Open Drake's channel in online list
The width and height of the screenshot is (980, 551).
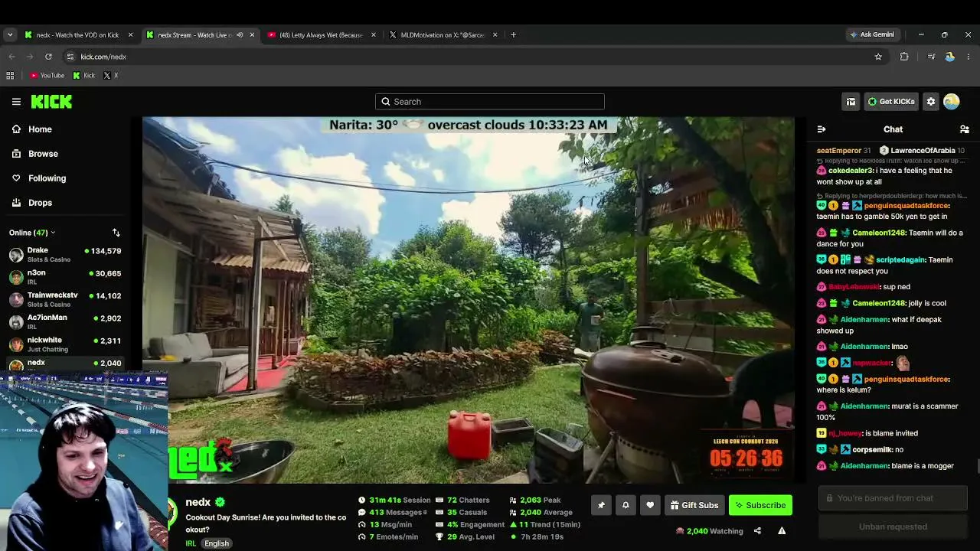66,255
